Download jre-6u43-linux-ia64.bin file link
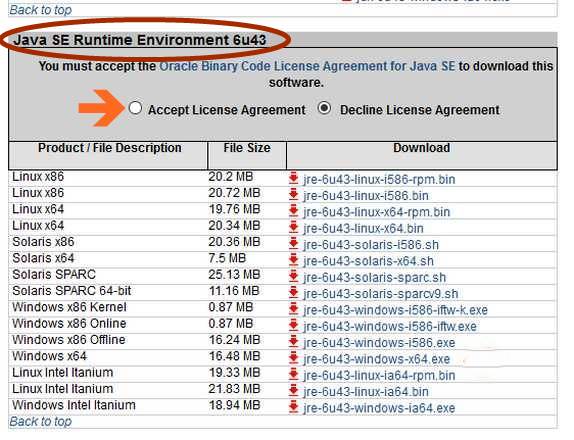Image resolution: width=574 pixels, height=440 pixels. click(x=366, y=392)
